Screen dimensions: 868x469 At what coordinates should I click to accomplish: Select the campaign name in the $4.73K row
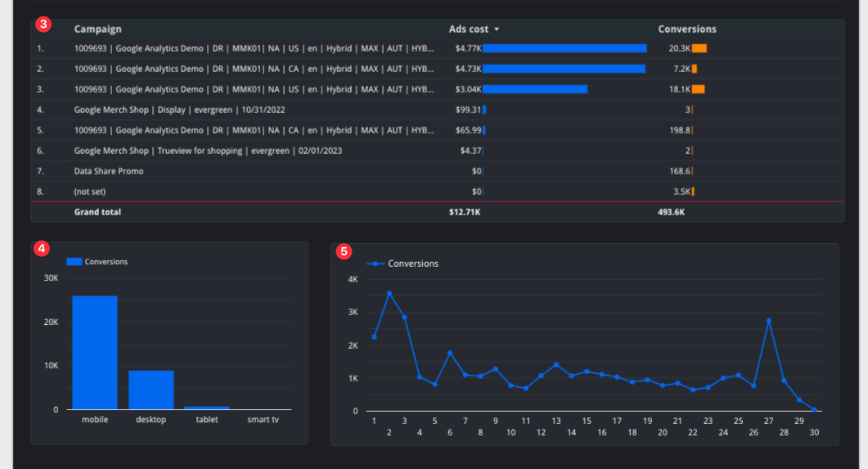pyautogui.click(x=254, y=69)
